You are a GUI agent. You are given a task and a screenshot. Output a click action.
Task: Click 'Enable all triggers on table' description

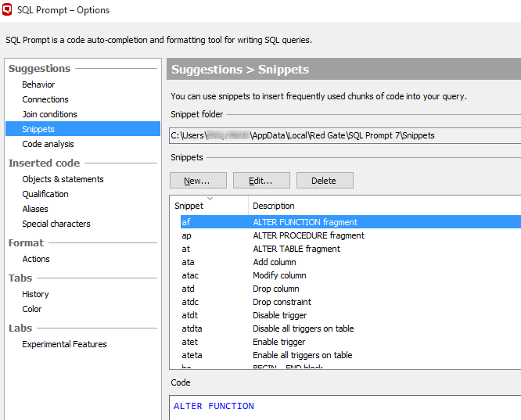pyautogui.click(x=303, y=355)
